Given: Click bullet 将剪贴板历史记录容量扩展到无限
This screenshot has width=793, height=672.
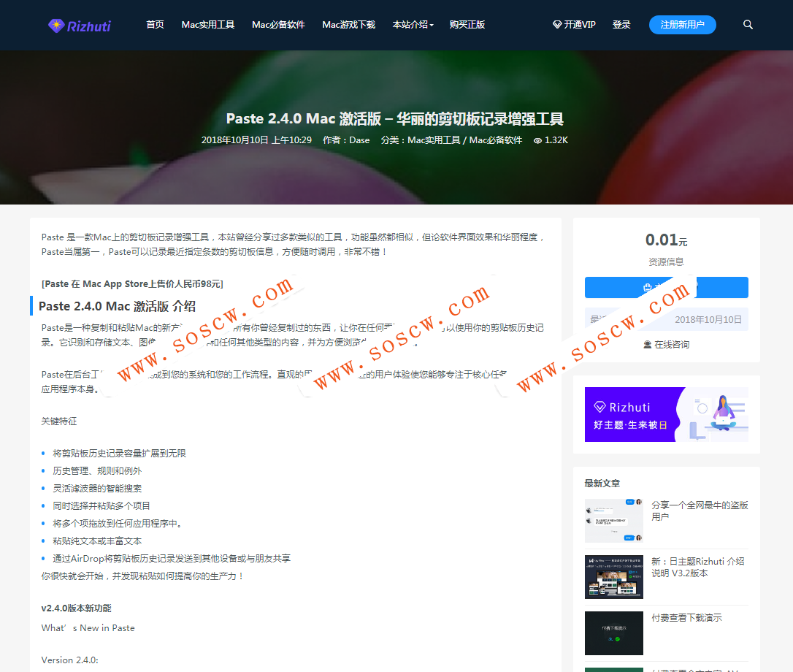Looking at the screenshot, I should 119,454.
